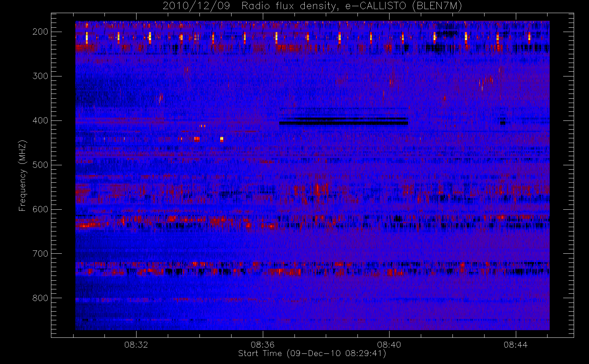Click the 300 frequency tick label
This screenshot has height=364, width=589.
click(x=40, y=76)
